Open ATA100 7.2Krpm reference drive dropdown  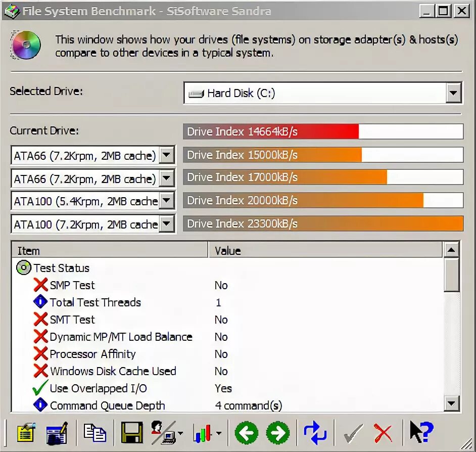pyautogui.click(x=166, y=224)
